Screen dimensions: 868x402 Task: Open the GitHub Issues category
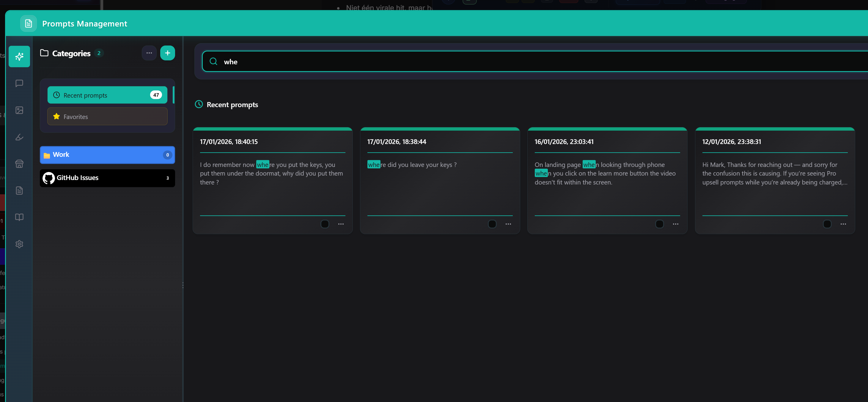tap(107, 178)
